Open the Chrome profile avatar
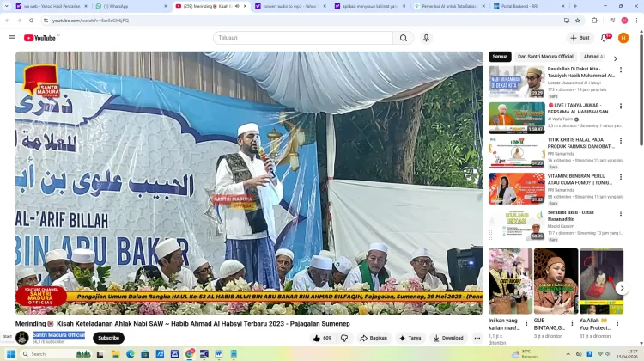The height and width of the screenshot is (361, 644). click(624, 20)
